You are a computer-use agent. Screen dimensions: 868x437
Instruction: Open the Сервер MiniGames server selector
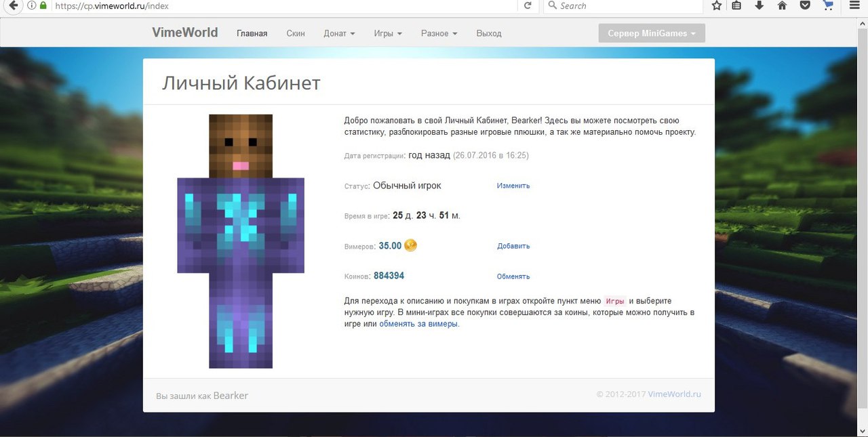(x=652, y=33)
